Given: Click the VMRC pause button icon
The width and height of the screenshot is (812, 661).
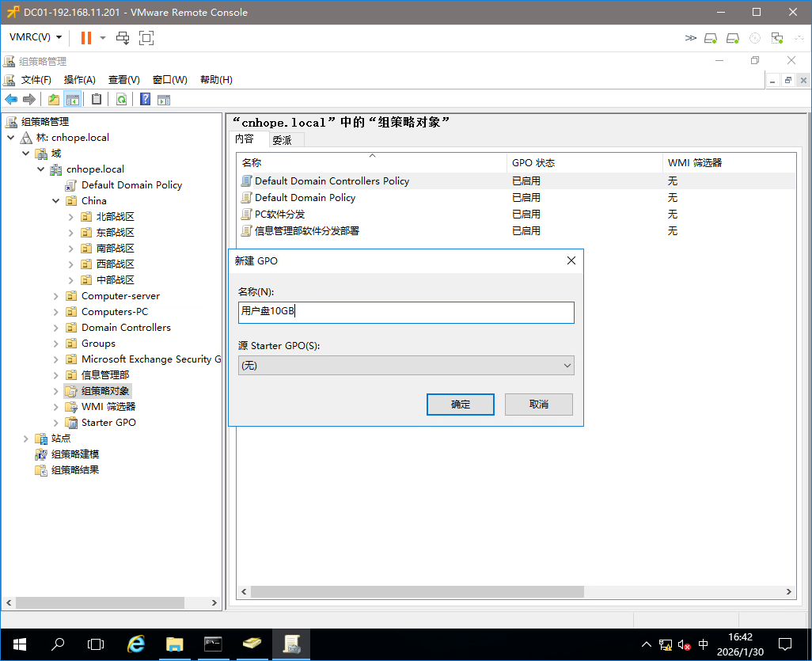Looking at the screenshot, I should point(86,38).
